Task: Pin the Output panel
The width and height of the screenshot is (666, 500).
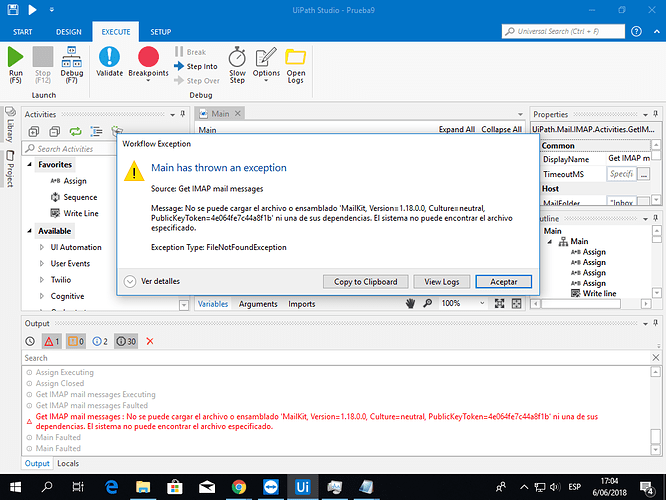Action: pyautogui.click(x=655, y=323)
